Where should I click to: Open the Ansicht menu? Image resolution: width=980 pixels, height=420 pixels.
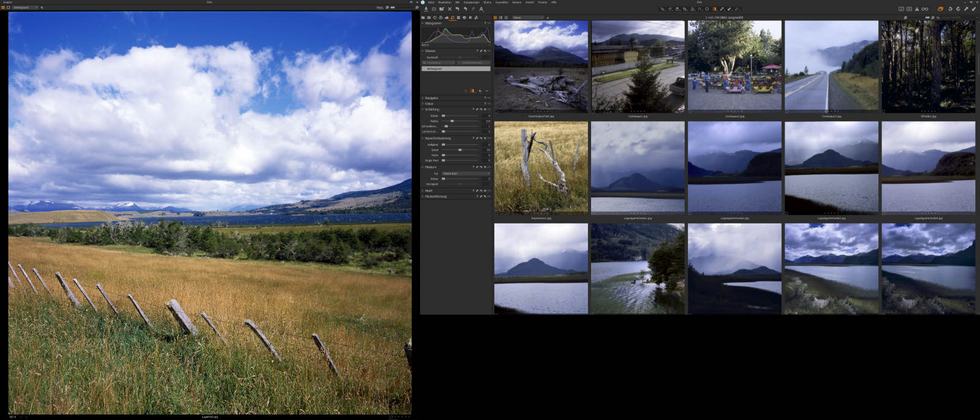coord(530,2)
